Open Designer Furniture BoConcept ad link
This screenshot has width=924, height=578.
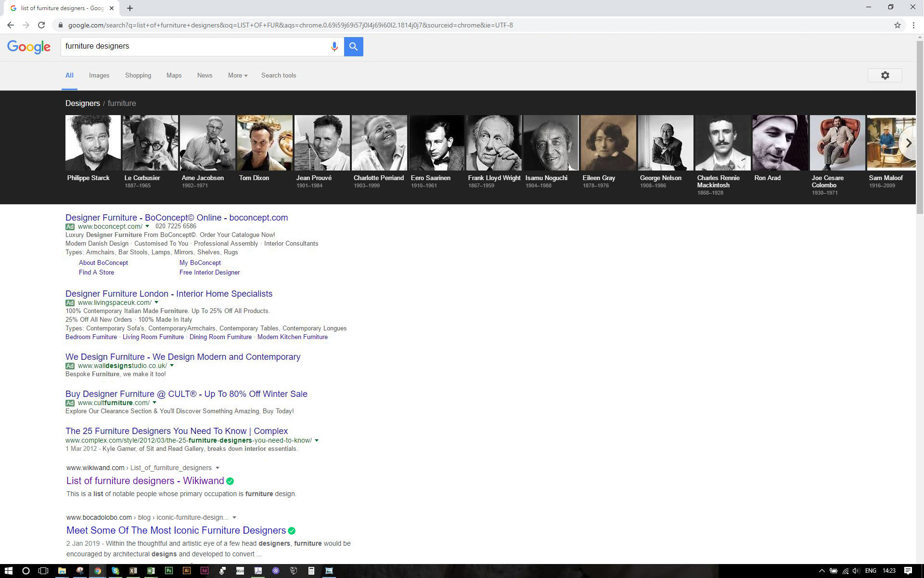point(177,218)
